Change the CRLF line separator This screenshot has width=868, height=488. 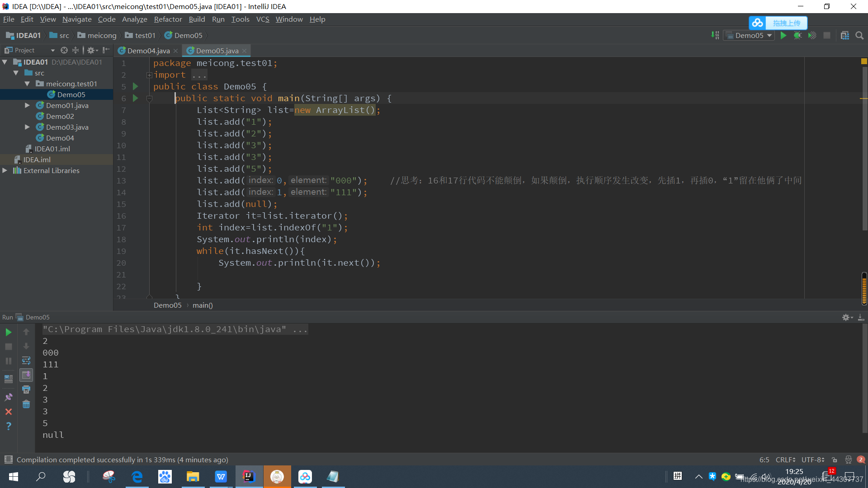point(785,460)
